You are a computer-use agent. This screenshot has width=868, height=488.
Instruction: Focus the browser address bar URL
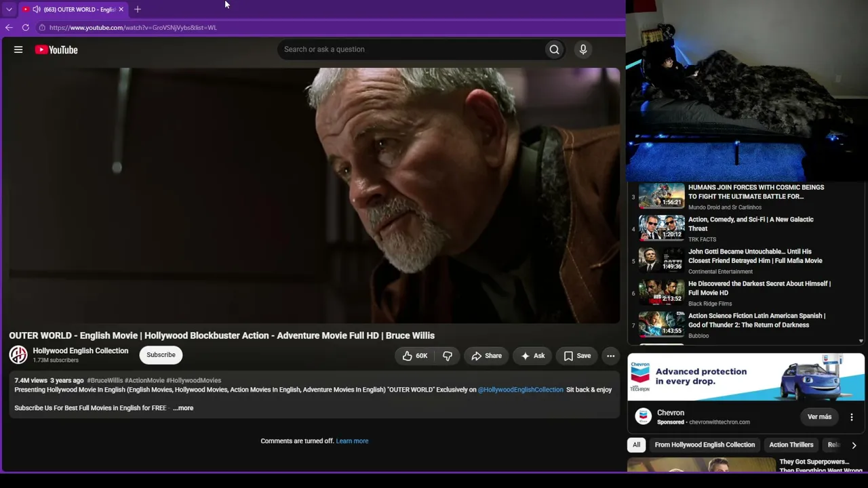click(x=133, y=28)
